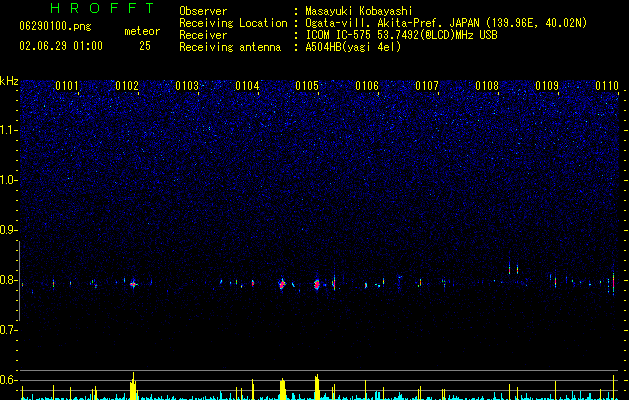Click the tall yellow intensity peak below 0102
Image resolution: width=629 pixels, height=400 pixels.
[133, 386]
